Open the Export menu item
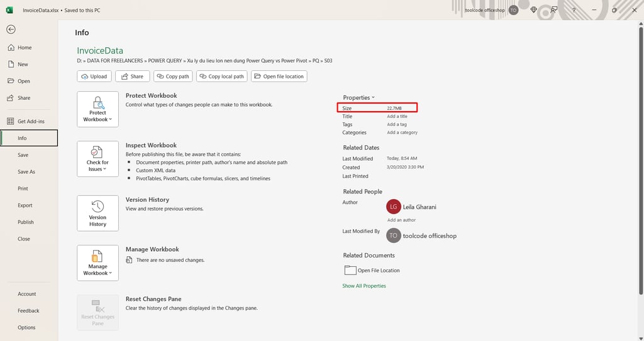 25,205
